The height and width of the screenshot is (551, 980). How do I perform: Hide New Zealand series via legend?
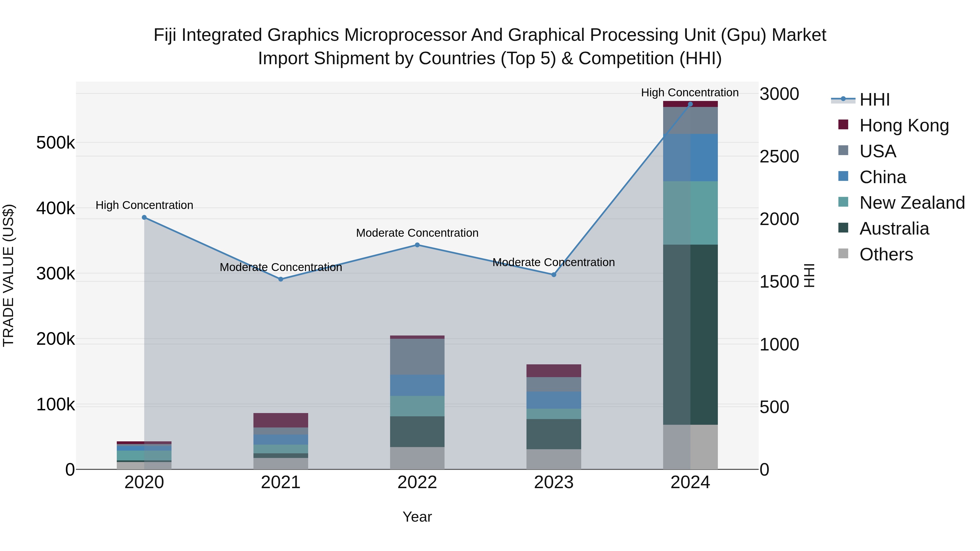pos(902,202)
